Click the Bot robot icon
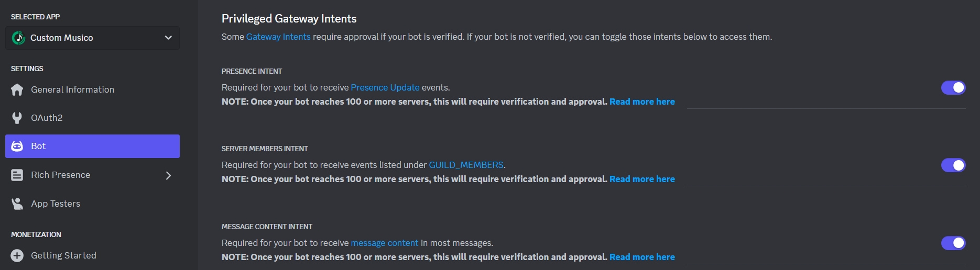The width and height of the screenshot is (980, 270). [x=17, y=146]
